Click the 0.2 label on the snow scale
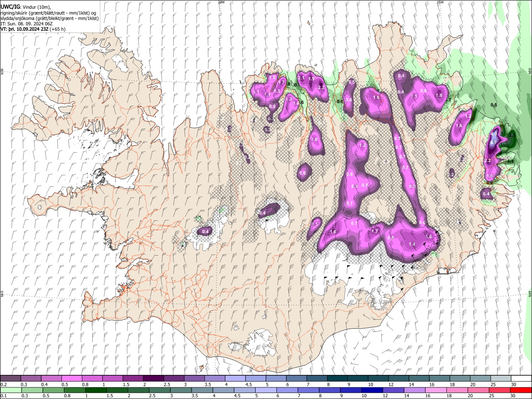This screenshot has width=532, height=399. pos(4,384)
